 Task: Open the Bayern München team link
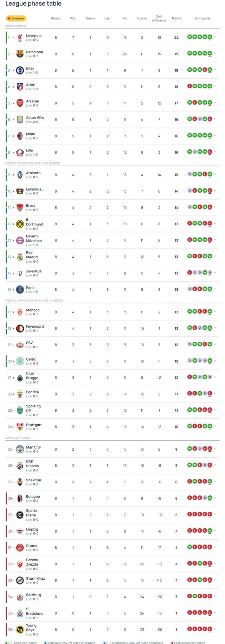(34, 238)
